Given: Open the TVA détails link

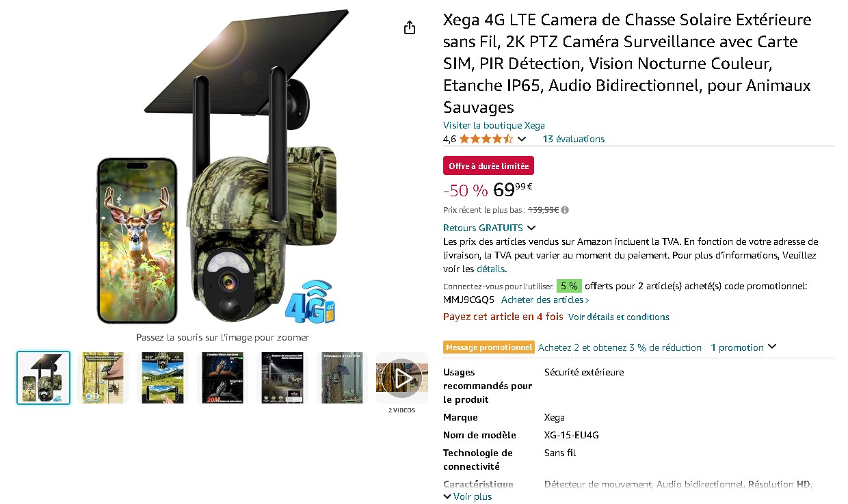Looking at the screenshot, I should click(x=491, y=269).
